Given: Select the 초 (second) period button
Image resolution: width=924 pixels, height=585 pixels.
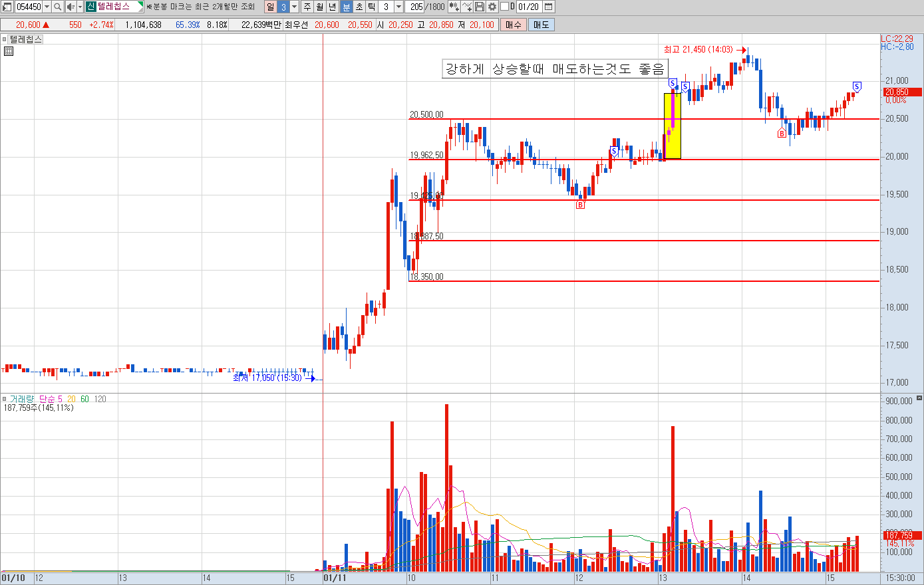Looking at the screenshot, I should coord(359,7).
